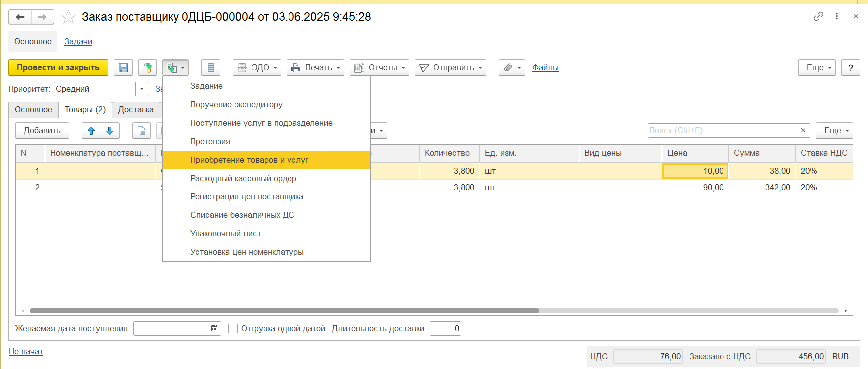Click the Поиск search field
The image size is (868, 369).
click(722, 131)
